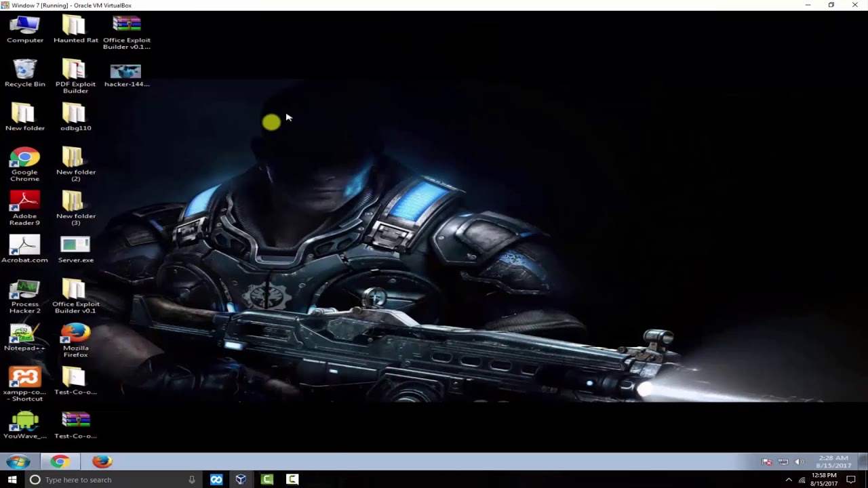Launch Mozilla Firefox desktop shortcut

tap(75, 341)
